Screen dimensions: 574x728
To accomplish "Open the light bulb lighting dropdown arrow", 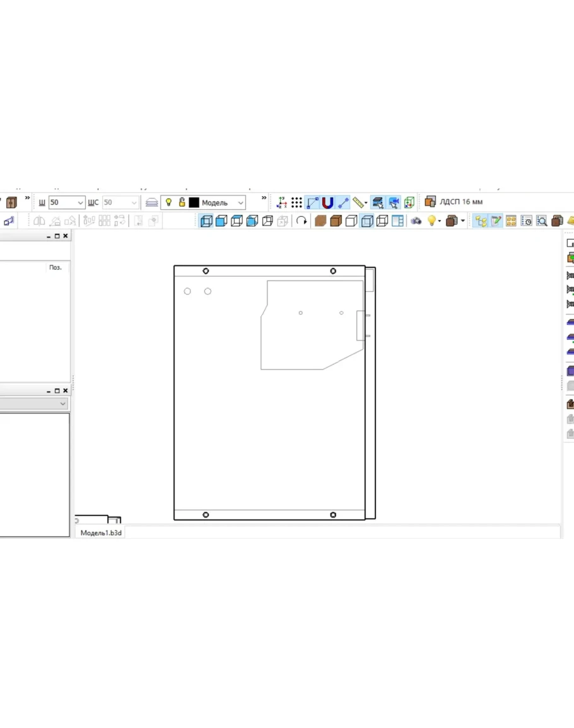I will tap(440, 221).
